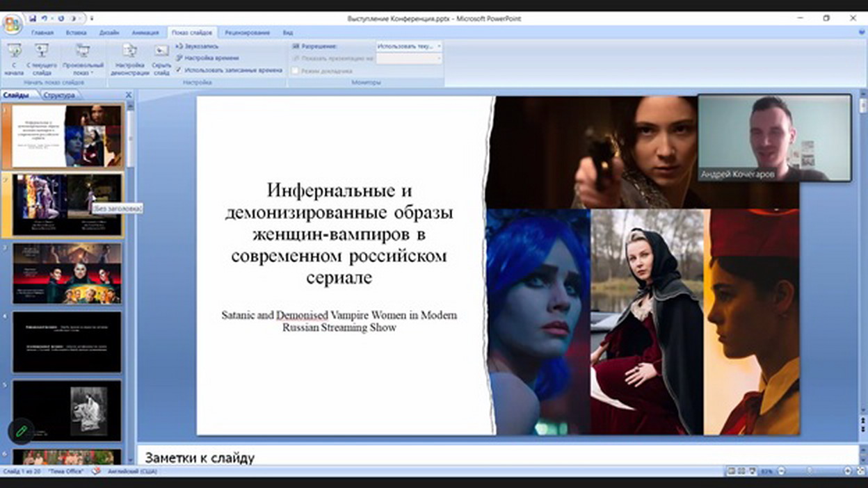This screenshot has height=488, width=868.
Task: Click the Save icon in quick access toolbar
Action: click(33, 18)
